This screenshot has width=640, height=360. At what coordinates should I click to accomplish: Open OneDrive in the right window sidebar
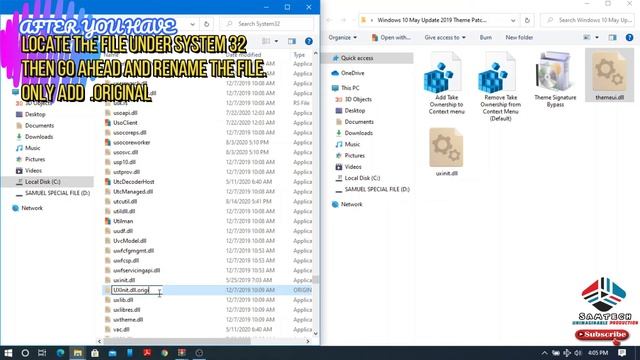[x=353, y=73]
